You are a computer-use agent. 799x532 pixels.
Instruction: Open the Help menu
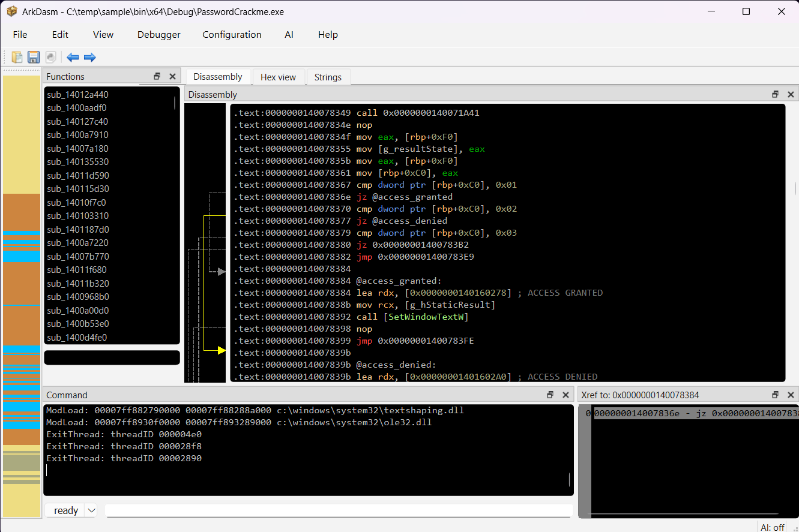(328, 34)
